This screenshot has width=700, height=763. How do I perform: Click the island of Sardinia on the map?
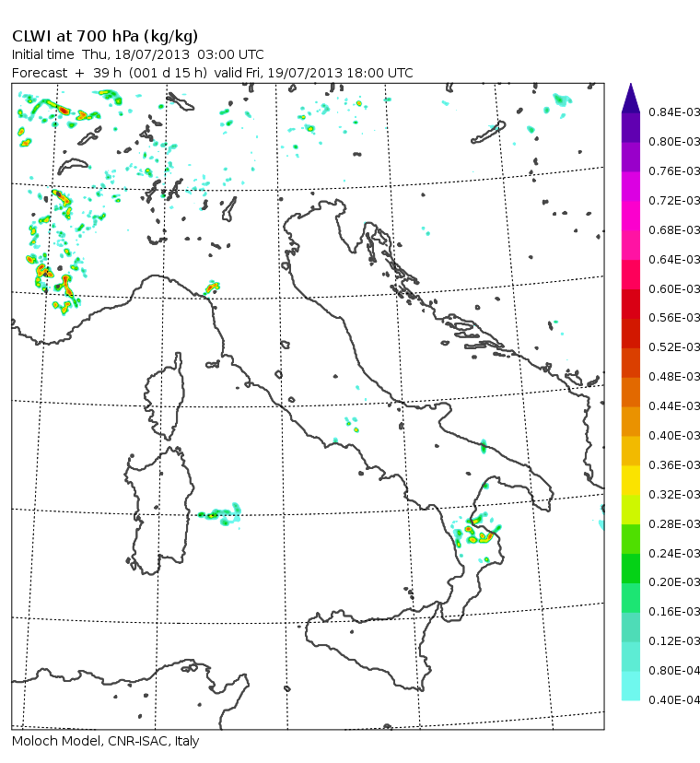pos(160,511)
